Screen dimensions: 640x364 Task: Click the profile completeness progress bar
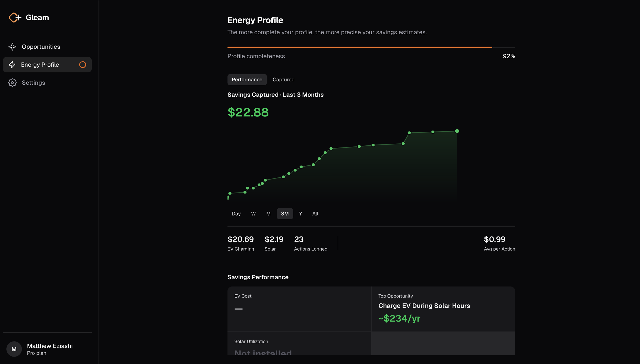point(371,47)
